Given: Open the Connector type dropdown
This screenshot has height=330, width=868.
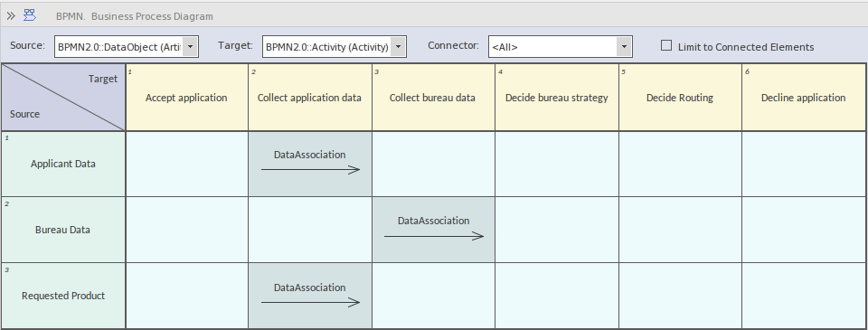Looking at the screenshot, I should point(624,47).
